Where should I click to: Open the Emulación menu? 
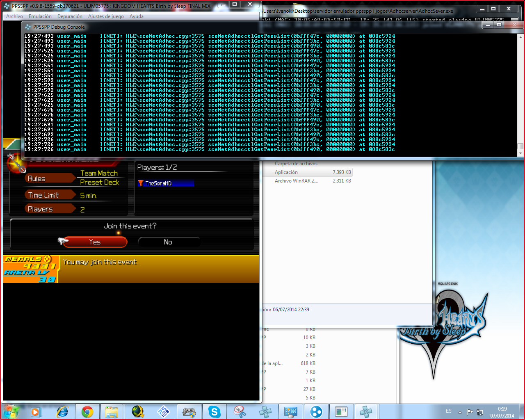pos(40,16)
